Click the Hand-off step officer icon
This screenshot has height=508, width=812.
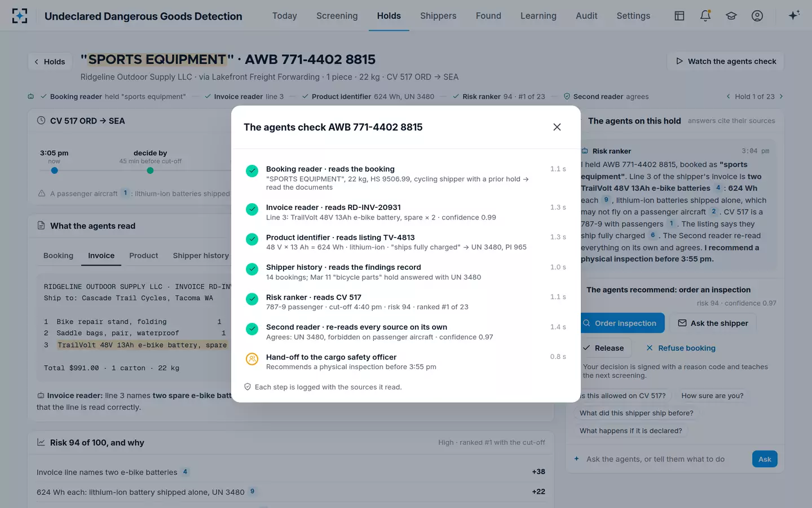pos(252,358)
